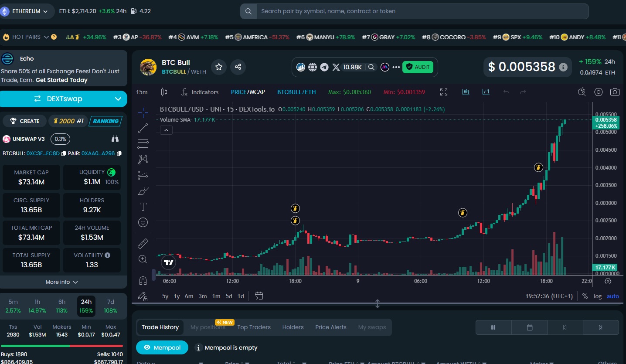Select the 7d price change period
626x364 pixels.
pyautogui.click(x=111, y=306)
